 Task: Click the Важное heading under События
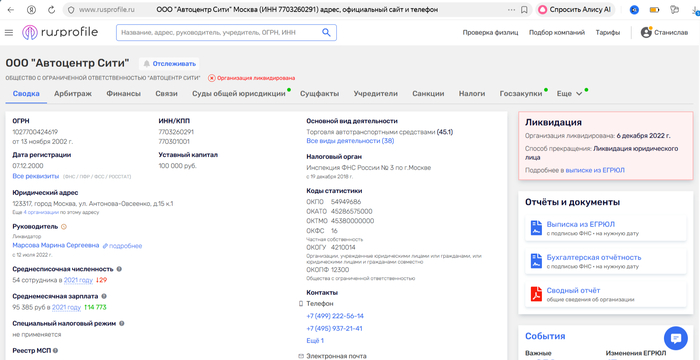coord(538,353)
